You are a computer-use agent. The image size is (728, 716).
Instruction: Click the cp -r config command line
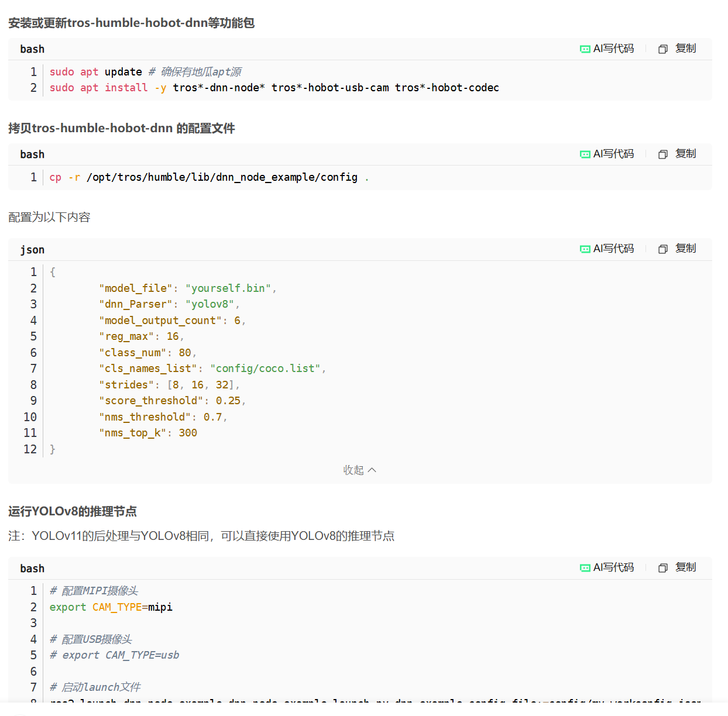208,177
